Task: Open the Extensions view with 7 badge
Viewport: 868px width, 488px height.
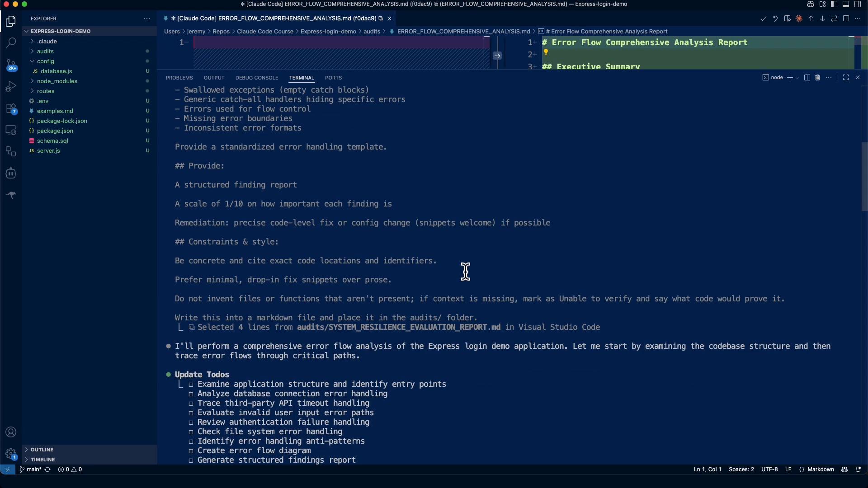Action: tap(11, 108)
